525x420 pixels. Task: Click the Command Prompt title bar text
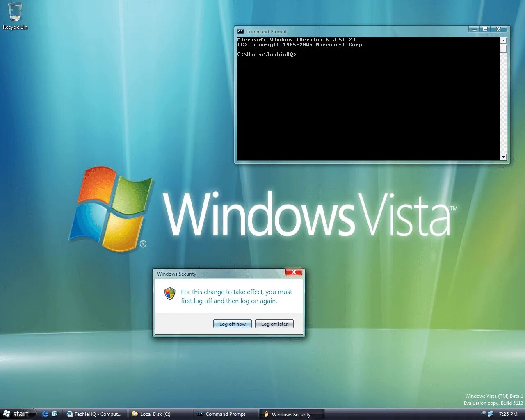266,32
